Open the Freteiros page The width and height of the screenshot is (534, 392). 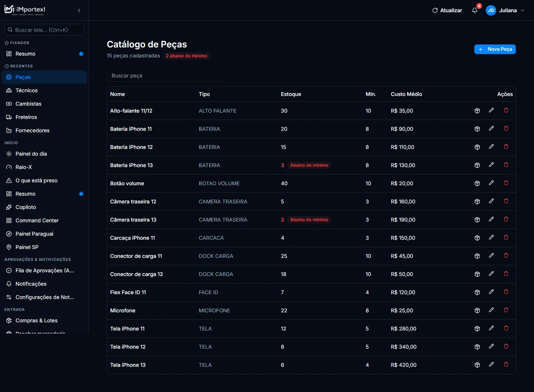point(44,117)
